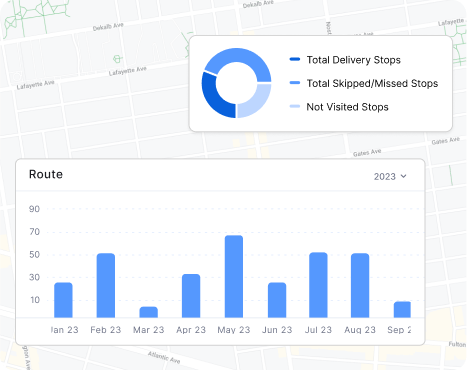This screenshot has height=371, width=467.
Task: Click the Aug 23 bar in chart
Action: [x=360, y=285]
